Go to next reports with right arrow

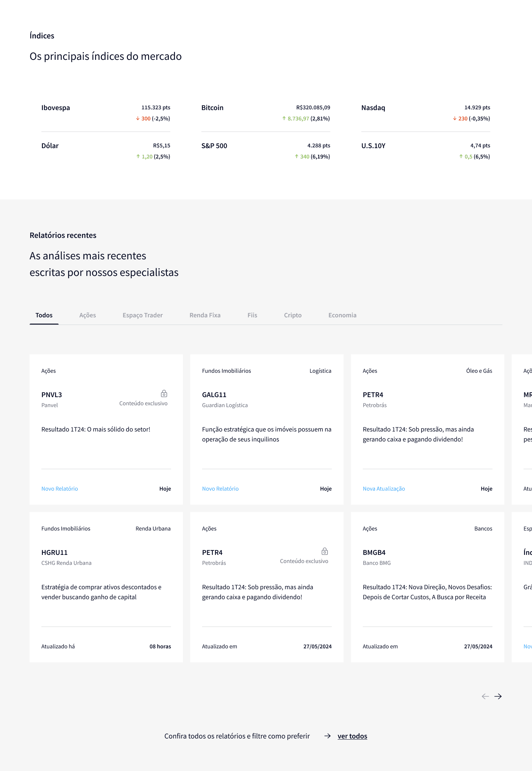pos(498,696)
